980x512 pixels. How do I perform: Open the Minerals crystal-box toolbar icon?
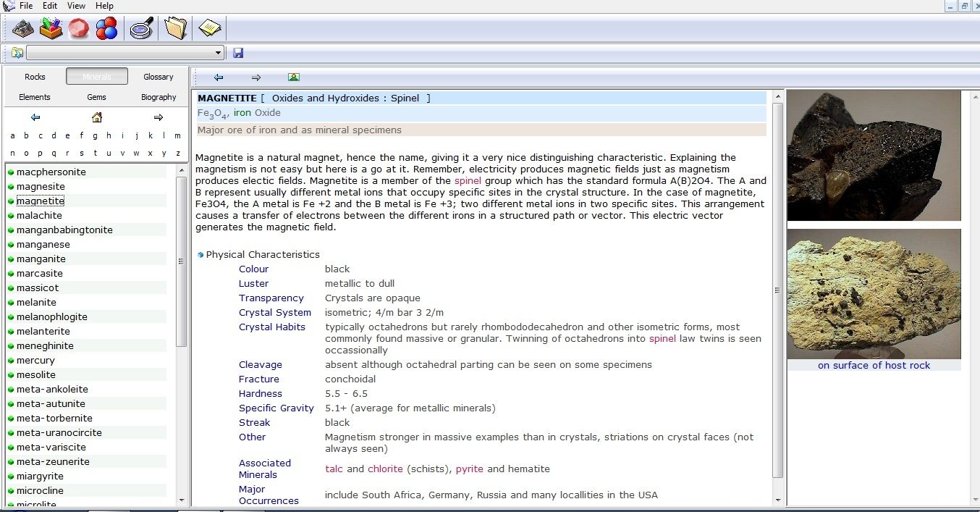click(x=51, y=29)
